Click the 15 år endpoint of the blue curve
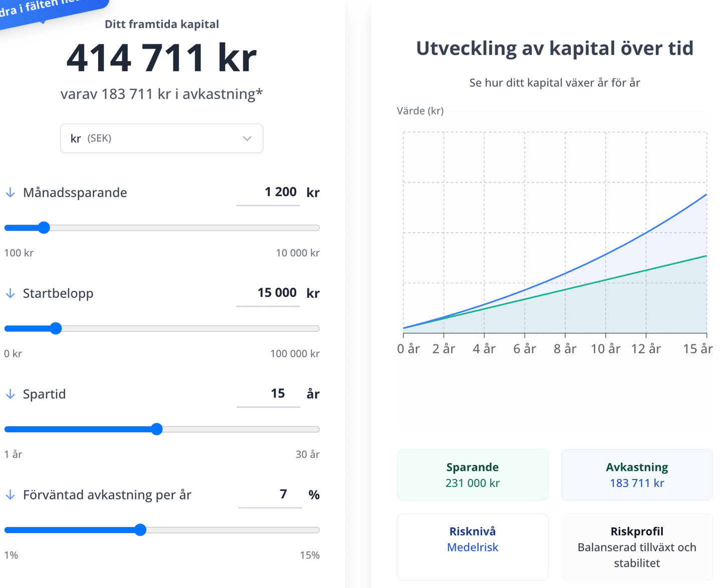This screenshot has width=721, height=588. [706, 194]
